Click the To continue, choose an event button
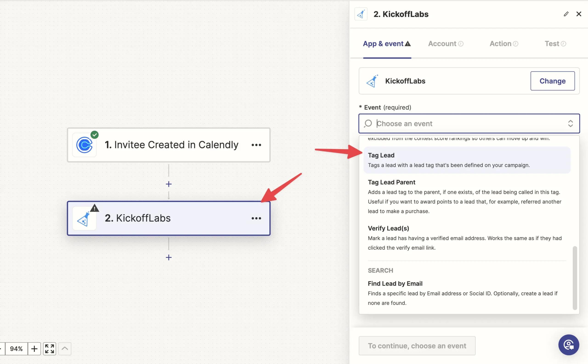This screenshot has width=588, height=364. (x=417, y=346)
